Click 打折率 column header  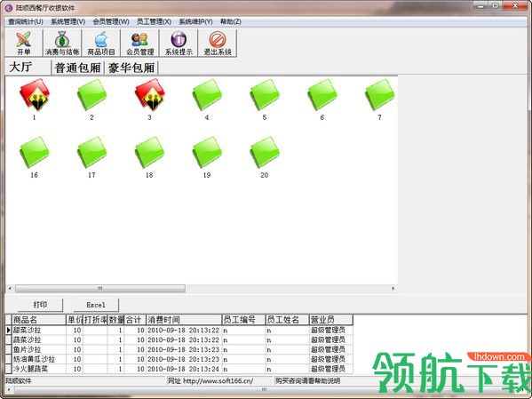95,320
